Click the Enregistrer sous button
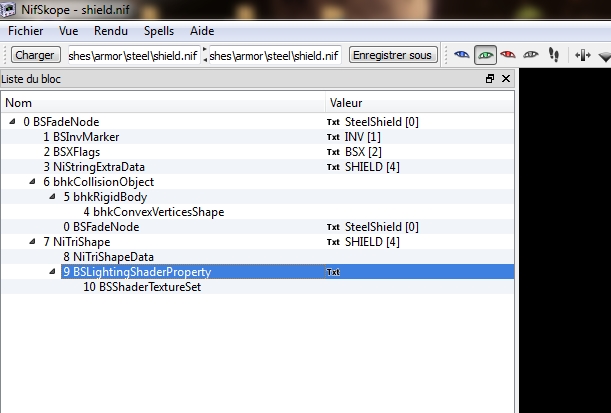Screen dimensions: 611x413 click(x=392, y=55)
